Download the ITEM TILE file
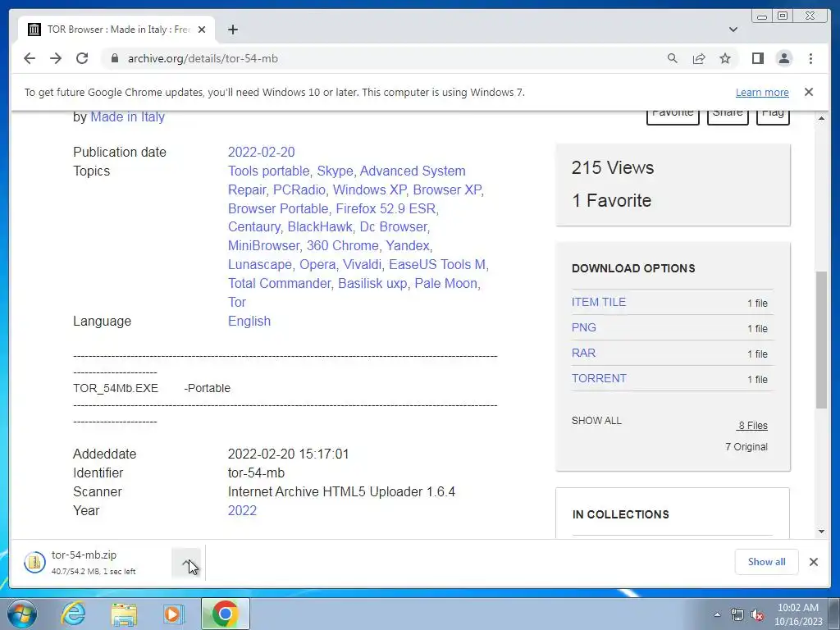Viewport: 840px width, 630px height. click(x=598, y=302)
